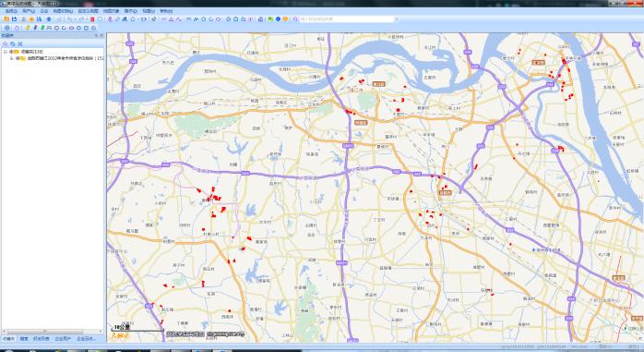
Task: Click the left panel horizontal scrollbar
Action: point(53,331)
